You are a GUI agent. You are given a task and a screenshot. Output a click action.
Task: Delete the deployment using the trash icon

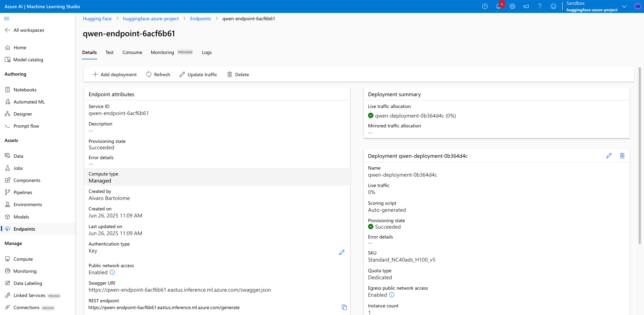(622, 156)
